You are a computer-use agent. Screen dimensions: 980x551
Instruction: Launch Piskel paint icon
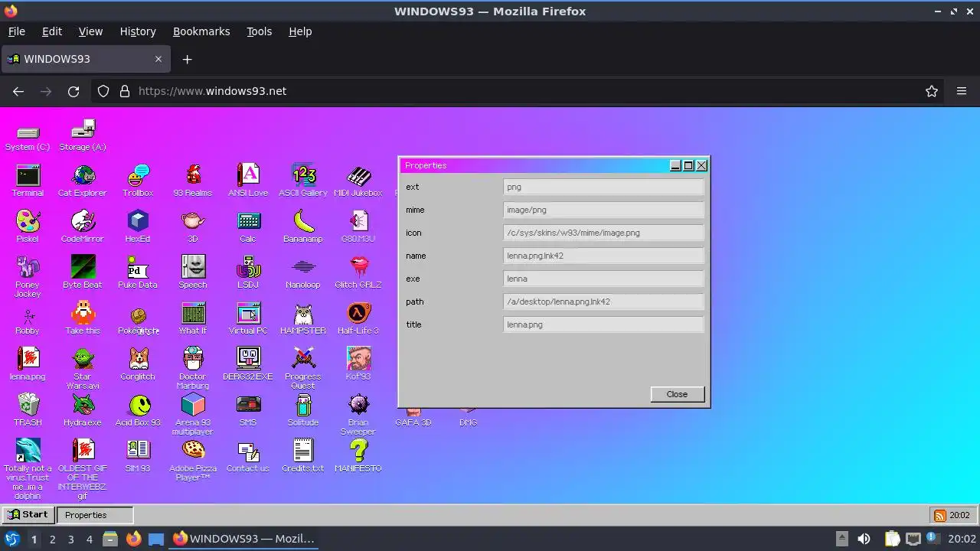28,227
